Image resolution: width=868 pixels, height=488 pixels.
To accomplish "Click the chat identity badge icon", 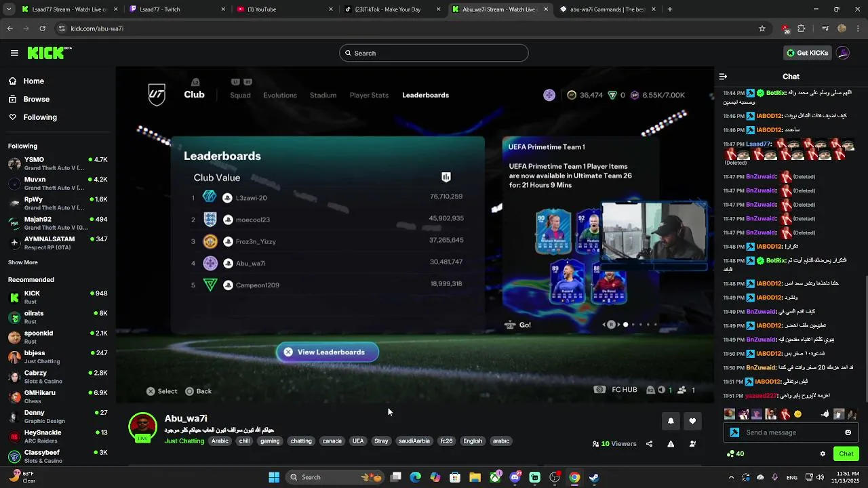I will point(734,432).
